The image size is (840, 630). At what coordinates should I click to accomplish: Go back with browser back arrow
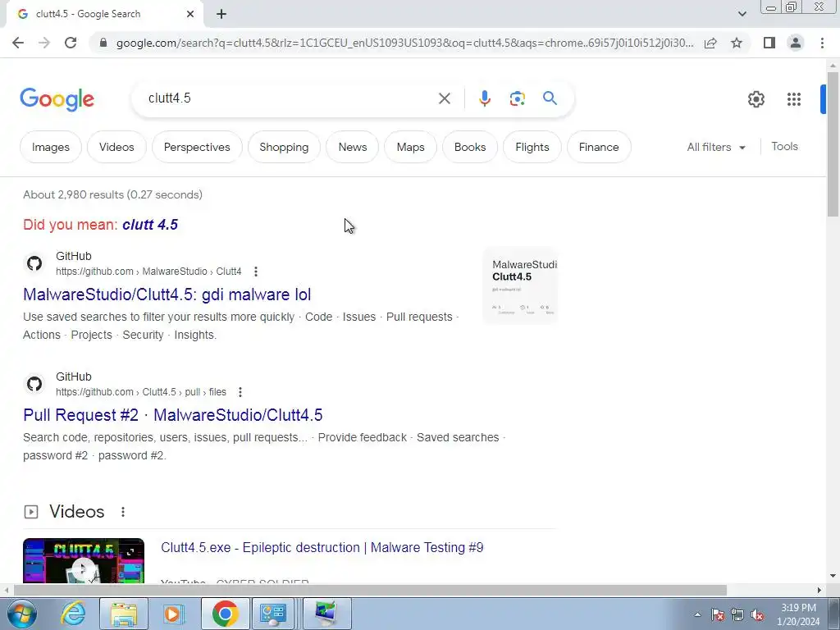18,43
